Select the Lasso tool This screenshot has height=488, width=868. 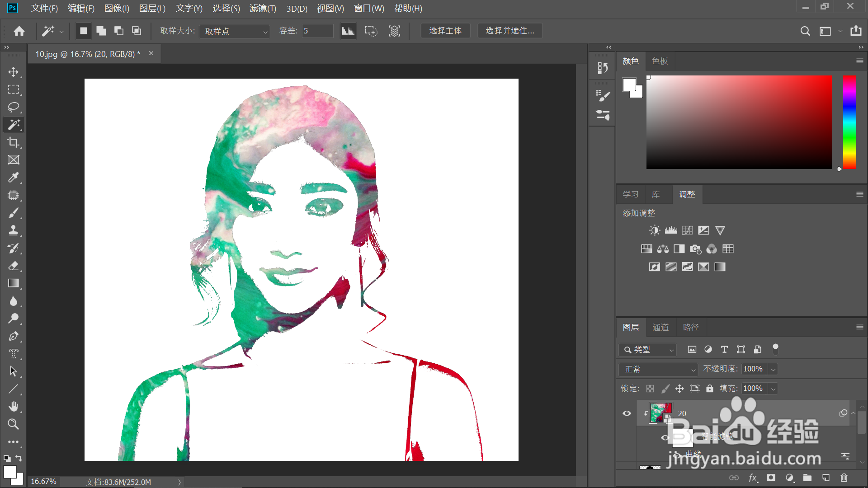[14, 107]
